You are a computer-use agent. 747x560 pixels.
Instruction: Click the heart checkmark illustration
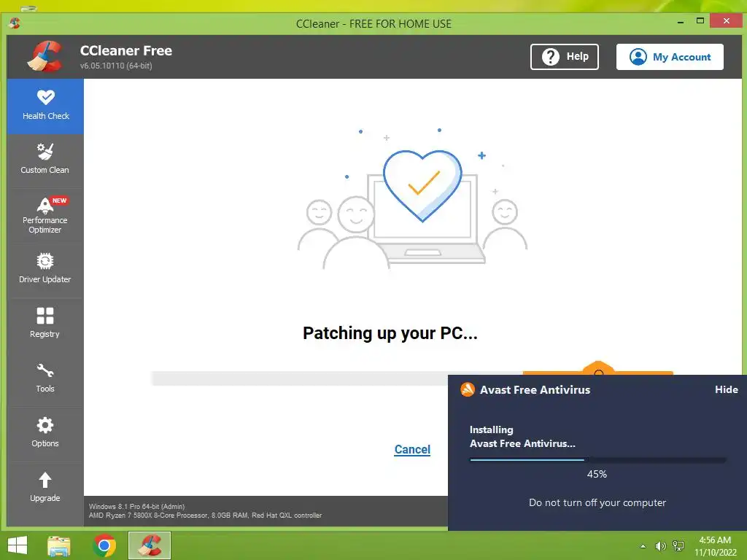pyautogui.click(x=422, y=185)
